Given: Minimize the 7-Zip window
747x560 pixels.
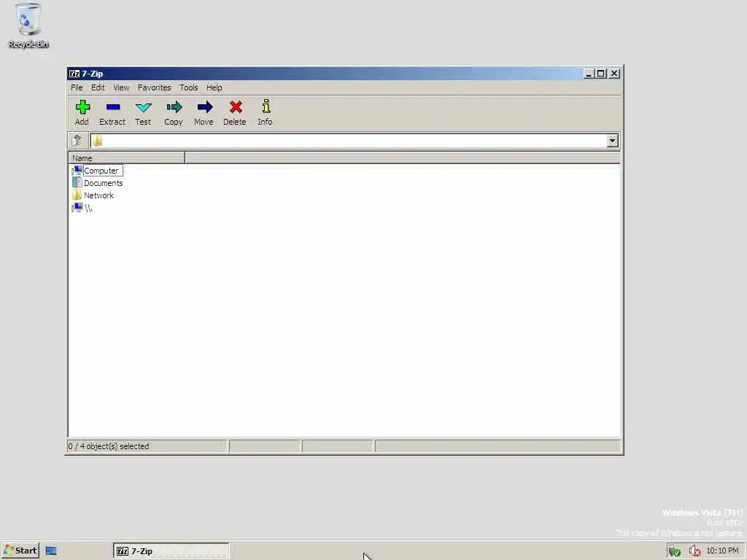Looking at the screenshot, I should point(589,74).
